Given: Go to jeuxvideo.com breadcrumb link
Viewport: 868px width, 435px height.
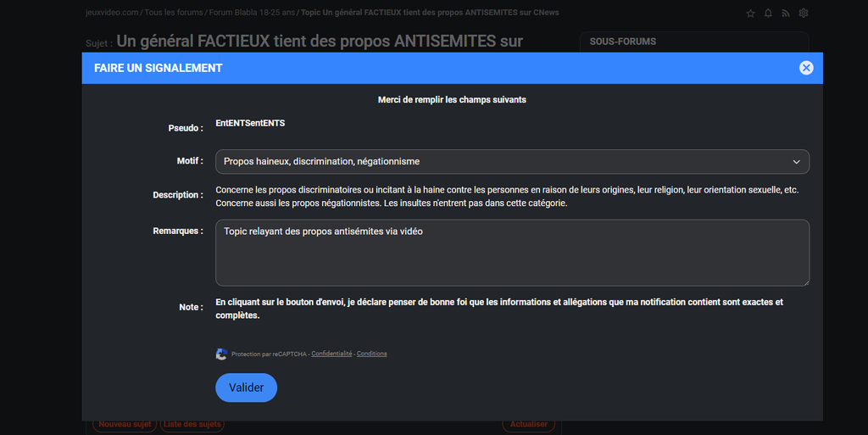Looking at the screenshot, I should point(112,13).
